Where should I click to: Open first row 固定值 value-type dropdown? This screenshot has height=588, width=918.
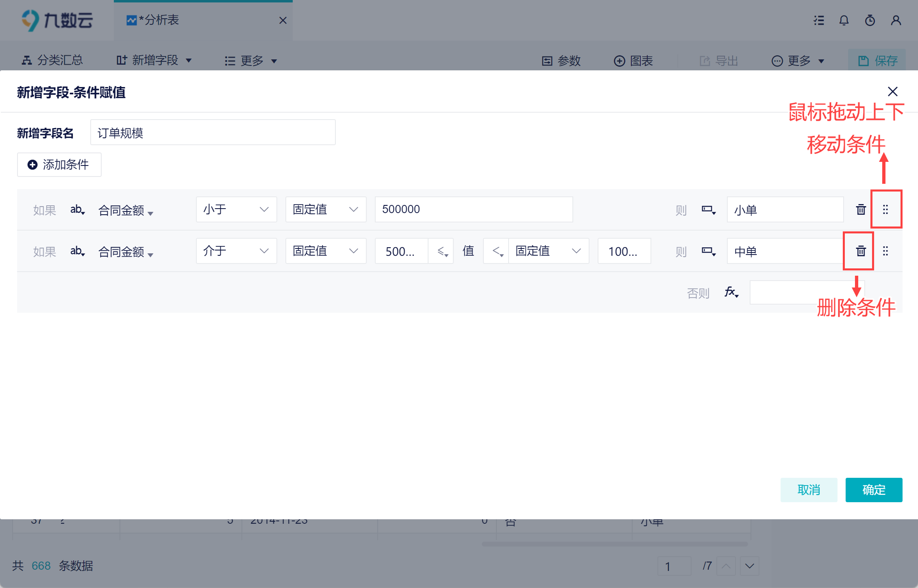326,210
